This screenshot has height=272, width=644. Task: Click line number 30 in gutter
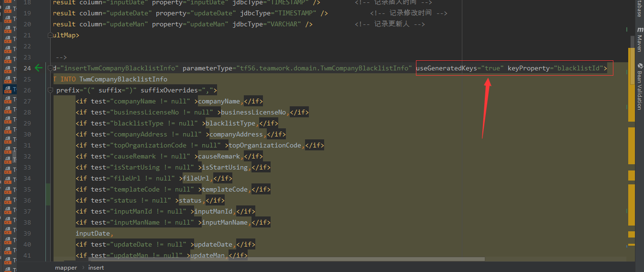pyautogui.click(x=27, y=134)
